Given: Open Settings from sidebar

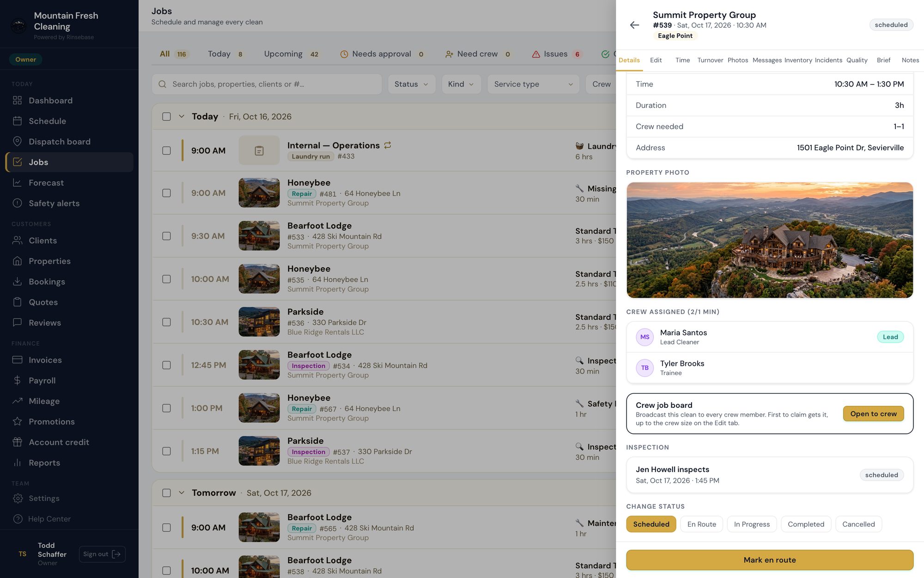Looking at the screenshot, I should point(69,498).
